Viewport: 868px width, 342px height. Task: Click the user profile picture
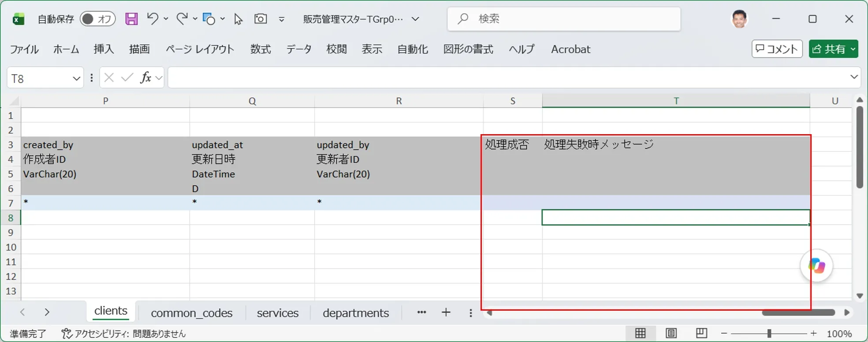click(x=739, y=19)
